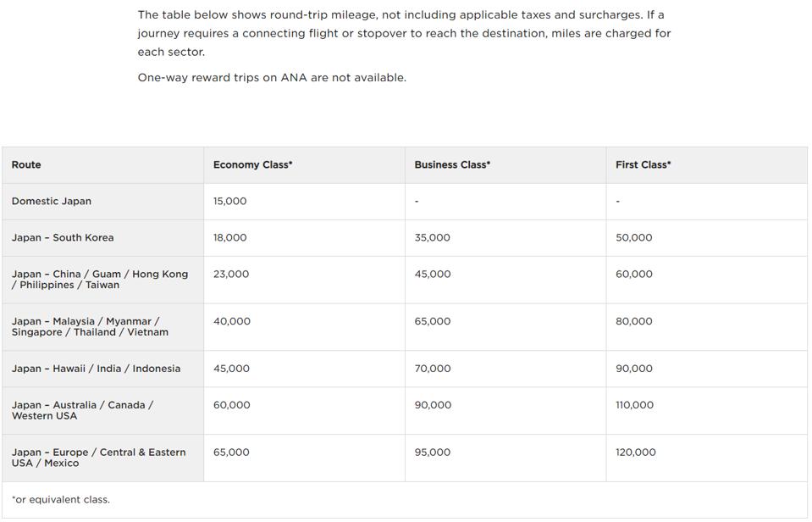Click the Japan – Malaysia / Myanmar route cell

90,326
